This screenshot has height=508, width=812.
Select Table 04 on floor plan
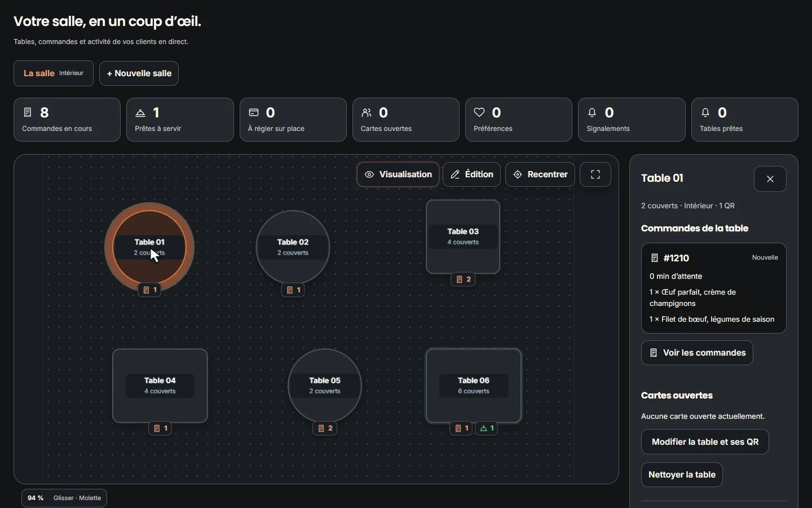click(x=161, y=386)
